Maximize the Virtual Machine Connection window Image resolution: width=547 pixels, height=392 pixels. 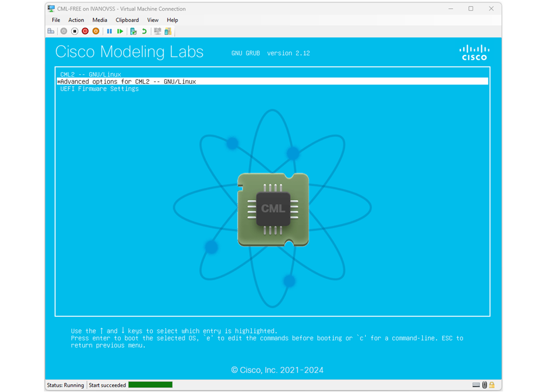point(471,9)
